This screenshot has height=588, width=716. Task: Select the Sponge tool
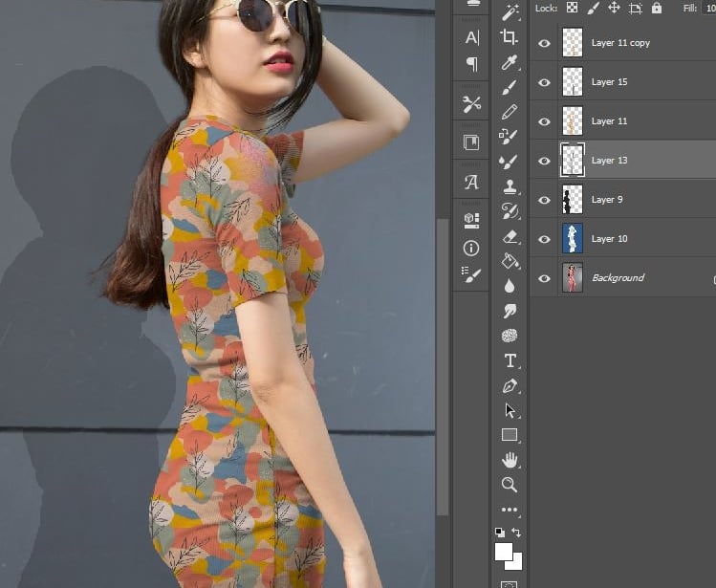510,336
